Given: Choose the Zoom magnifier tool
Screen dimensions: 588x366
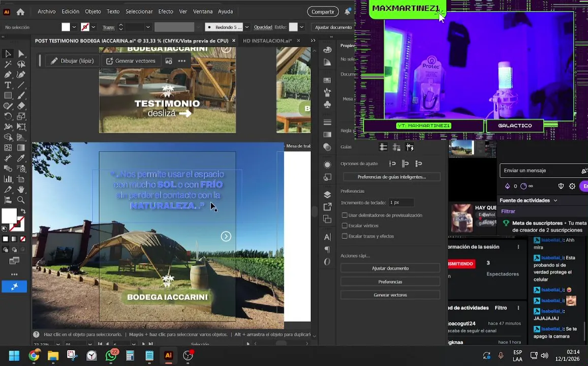Looking at the screenshot, I should pyautogui.click(x=21, y=200).
